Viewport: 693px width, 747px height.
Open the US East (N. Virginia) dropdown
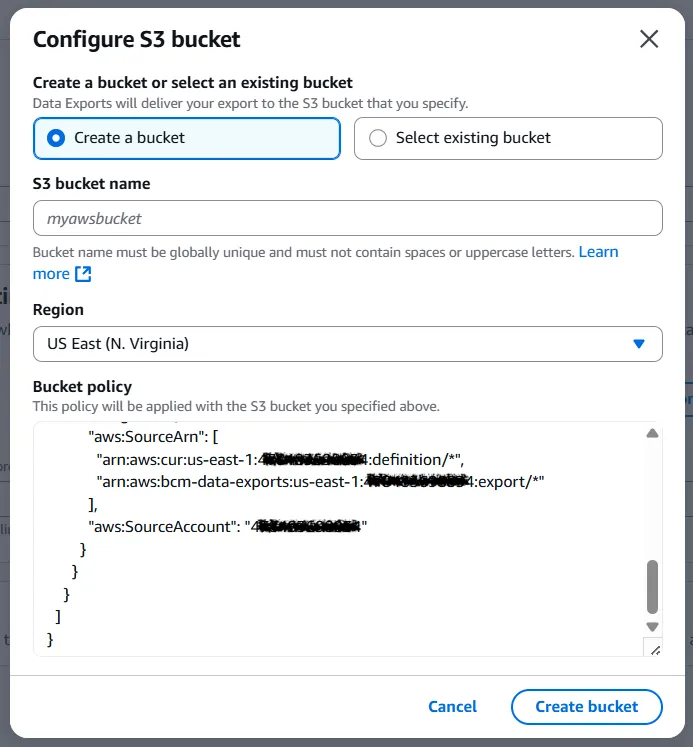click(347, 344)
